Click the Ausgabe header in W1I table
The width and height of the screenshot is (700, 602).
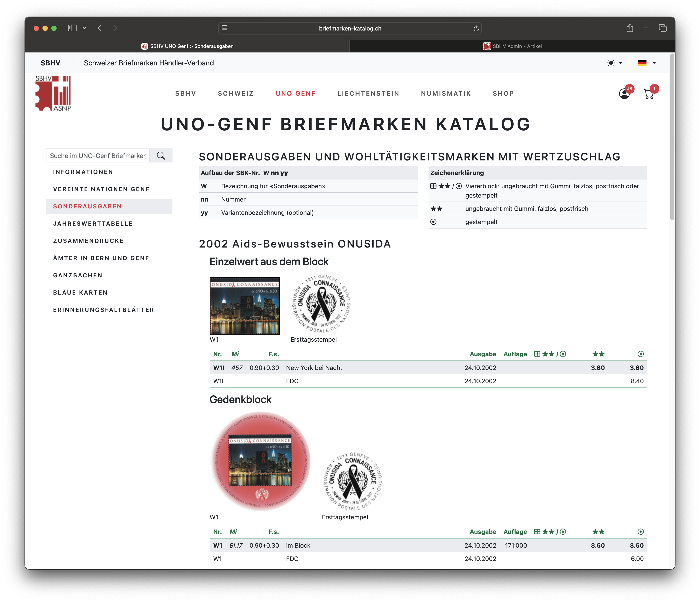point(483,354)
